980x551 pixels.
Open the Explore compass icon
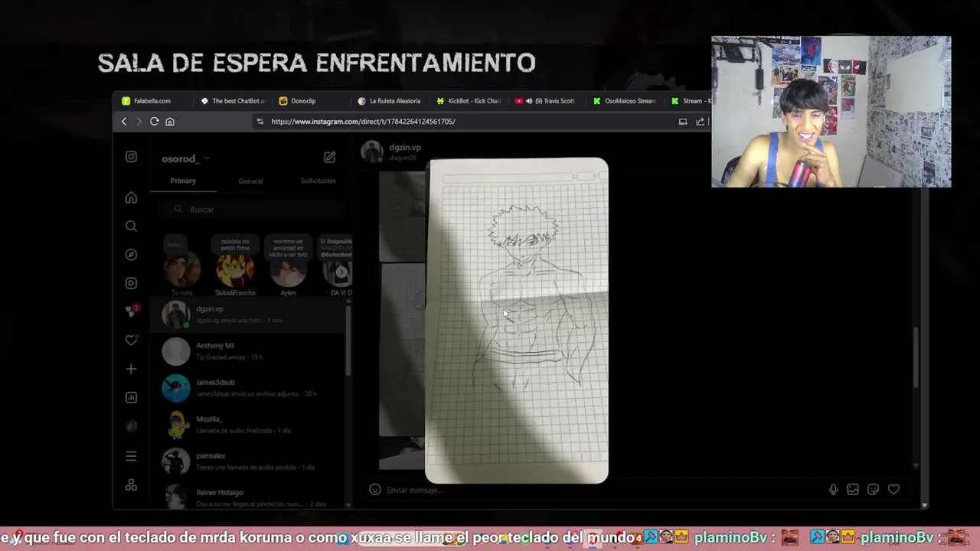(x=131, y=255)
